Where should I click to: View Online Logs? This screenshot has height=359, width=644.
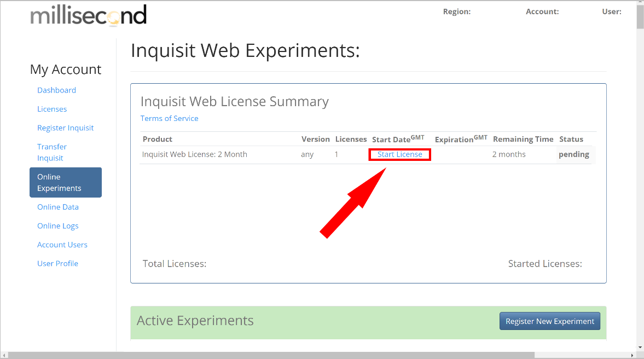[58, 226]
